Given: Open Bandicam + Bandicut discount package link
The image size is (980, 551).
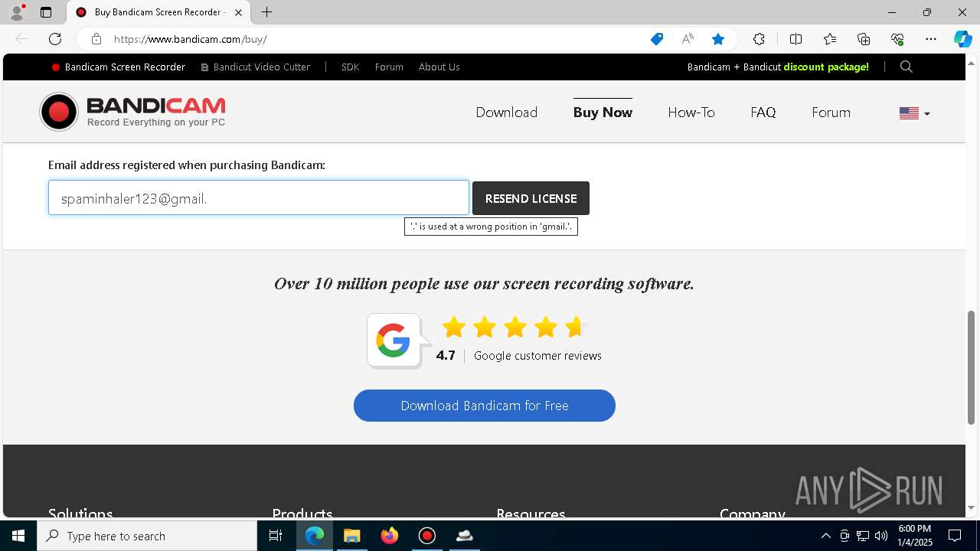Looking at the screenshot, I should click(x=778, y=67).
